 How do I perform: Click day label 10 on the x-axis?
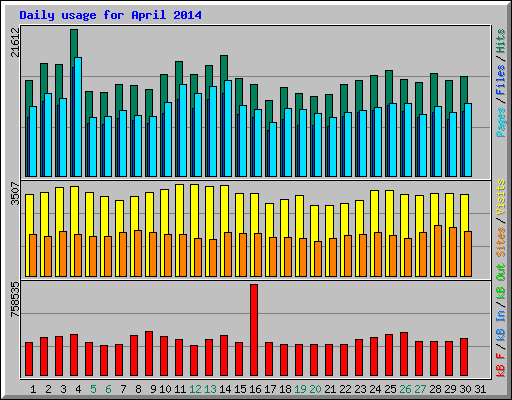[165, 389]
